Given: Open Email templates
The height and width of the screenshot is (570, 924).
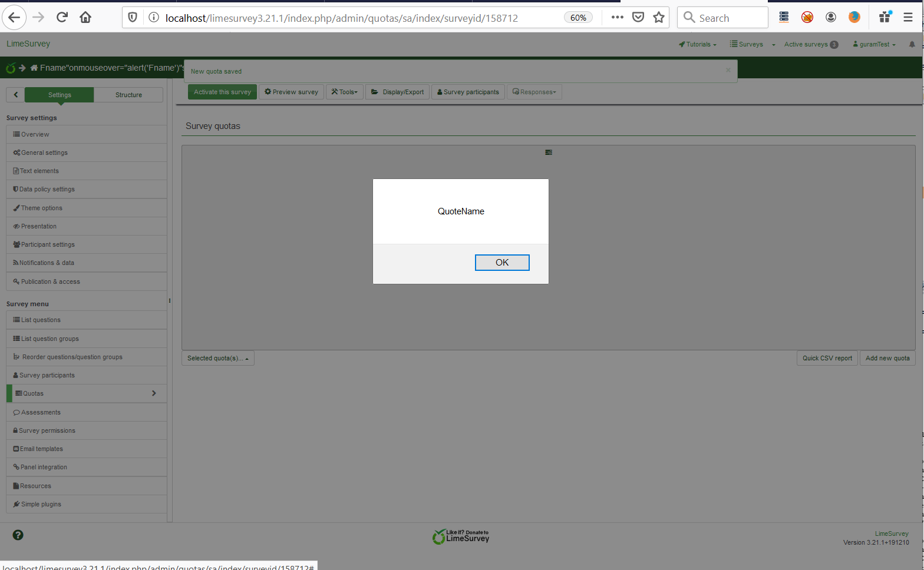Looking at the screenshot, I should pos(87,449).
